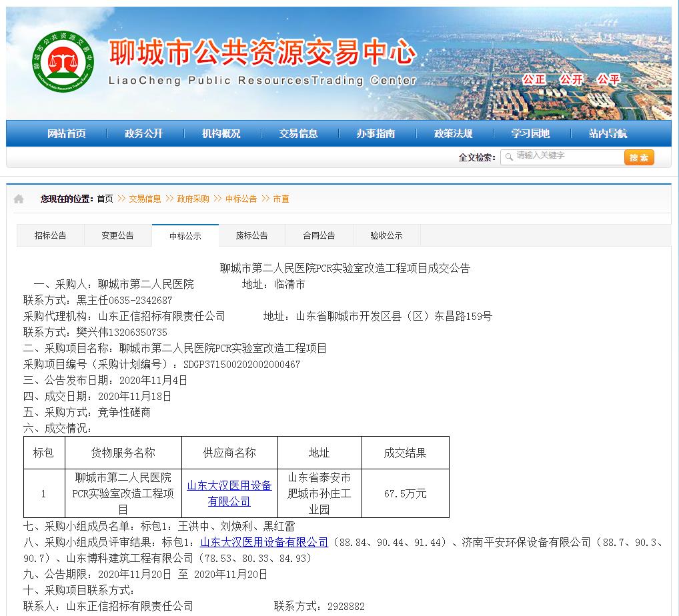Select the 废标公告 tab
Image resolution: width=679 pixels, height=616 pixels.
click(251, 235)
